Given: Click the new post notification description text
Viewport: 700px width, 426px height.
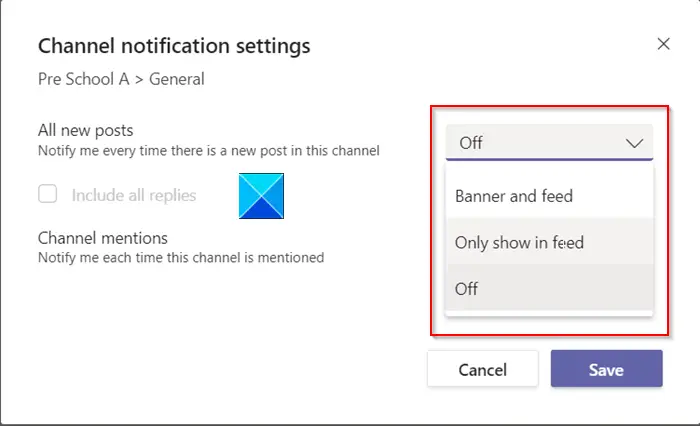Looking at the screenshot, I should 209,151.
